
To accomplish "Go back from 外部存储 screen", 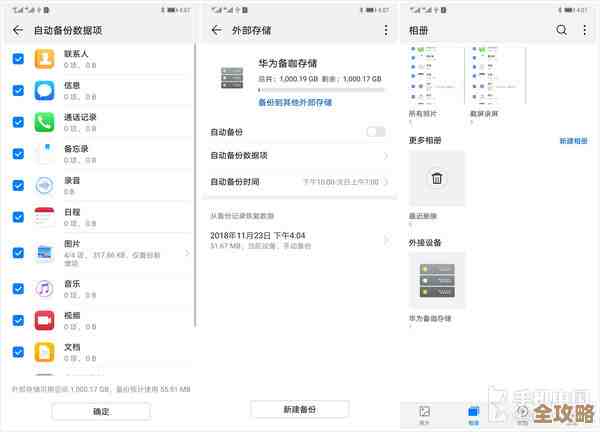I will [217, 30].
